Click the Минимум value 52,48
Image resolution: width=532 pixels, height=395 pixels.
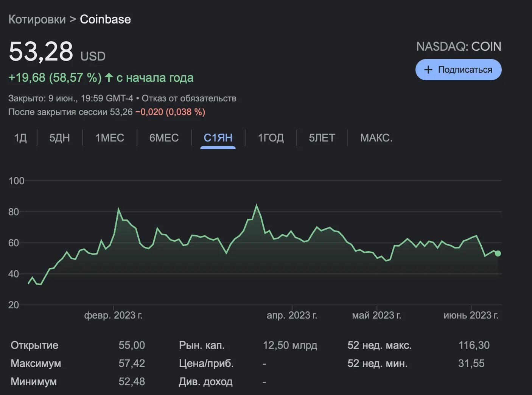pyautogui.click(x=132, y=381)
